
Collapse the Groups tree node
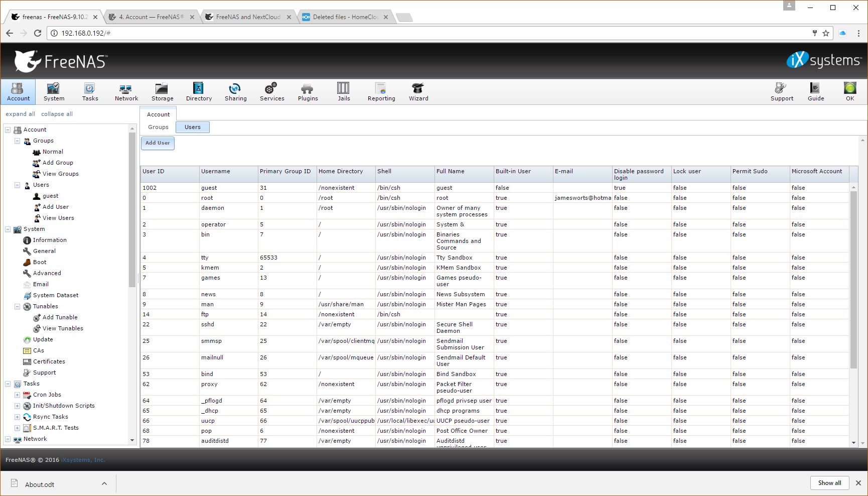coord(17,141)
